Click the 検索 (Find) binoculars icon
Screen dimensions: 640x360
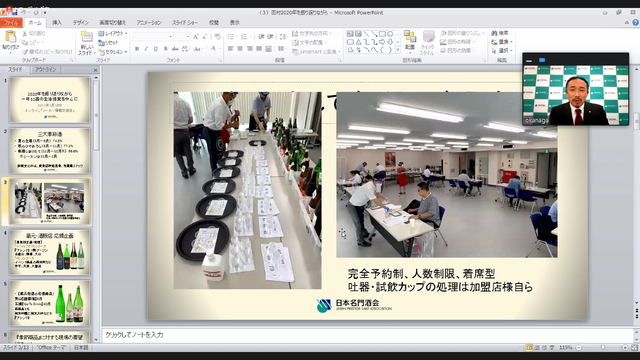(494, 33)
